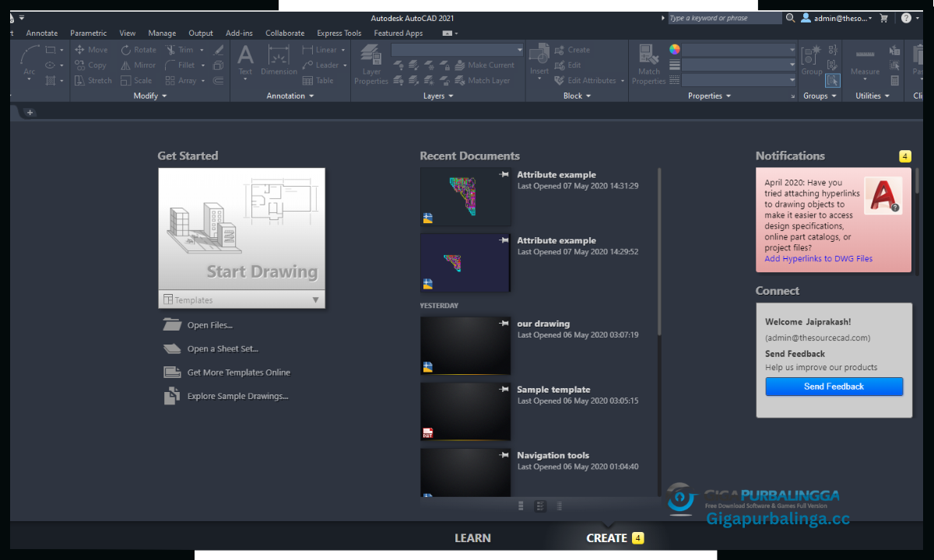
Task: Expand the Groups panel
Action: [820, 96]
